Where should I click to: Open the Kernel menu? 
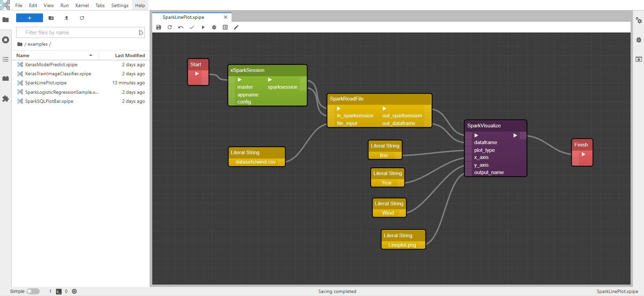coord(82,5)
